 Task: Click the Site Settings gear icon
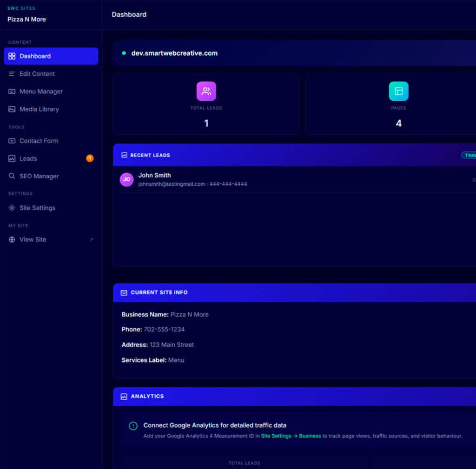(x=12, y=208)
